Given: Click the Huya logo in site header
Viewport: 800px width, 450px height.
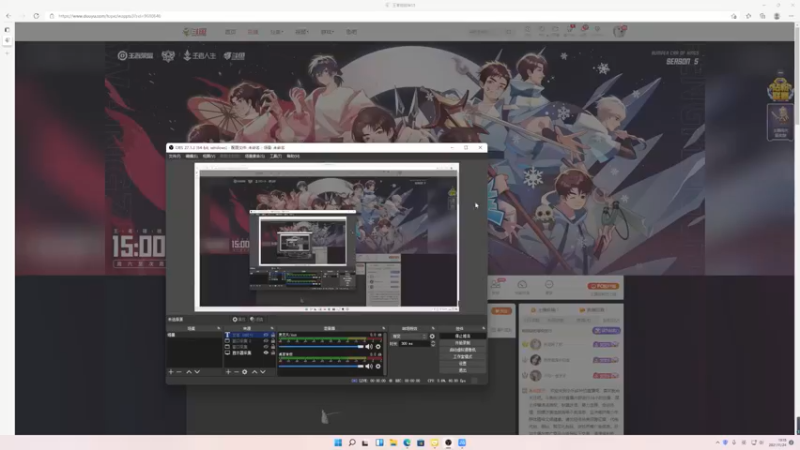Looking at the screenshot, I should point(194,32).
